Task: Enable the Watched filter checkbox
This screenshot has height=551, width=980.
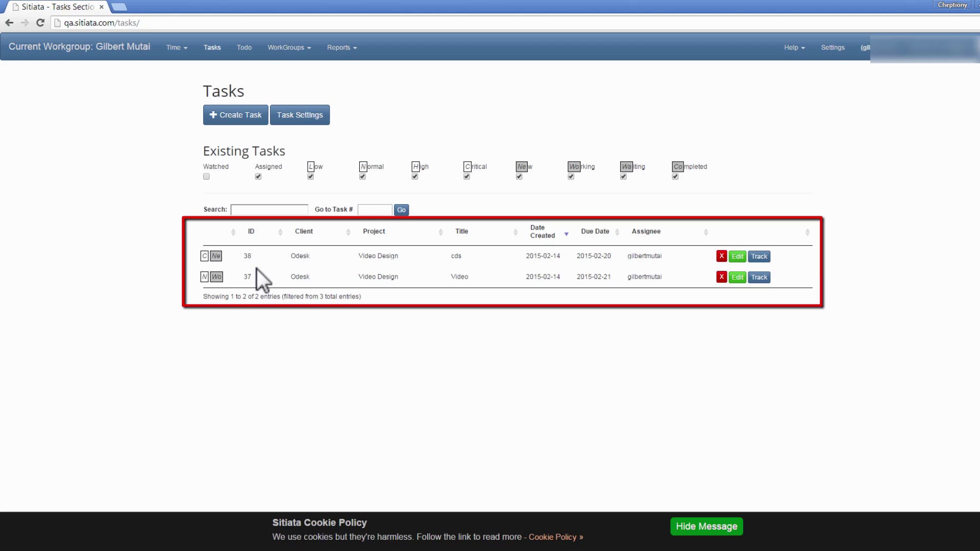Action: click(x=206, y=177)
